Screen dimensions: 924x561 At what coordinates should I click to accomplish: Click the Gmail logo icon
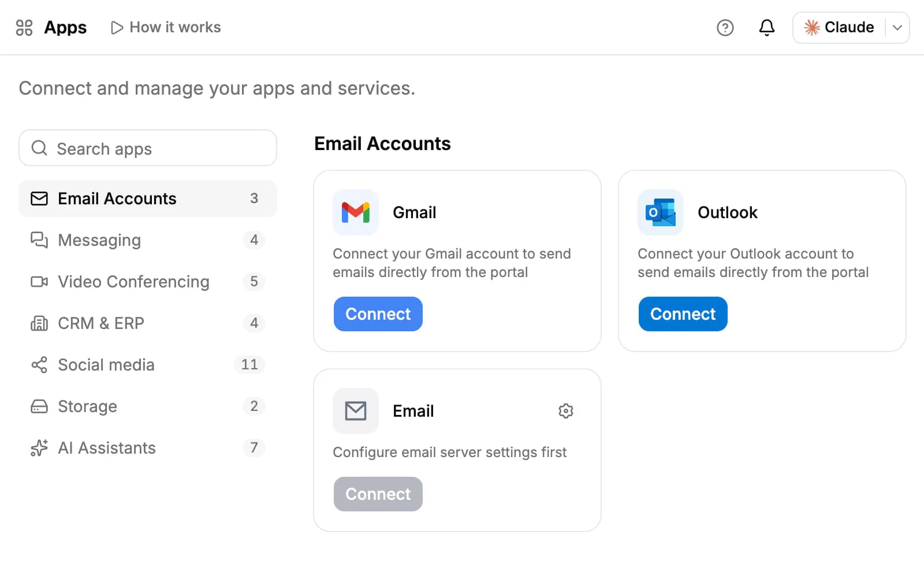(356, 212)
